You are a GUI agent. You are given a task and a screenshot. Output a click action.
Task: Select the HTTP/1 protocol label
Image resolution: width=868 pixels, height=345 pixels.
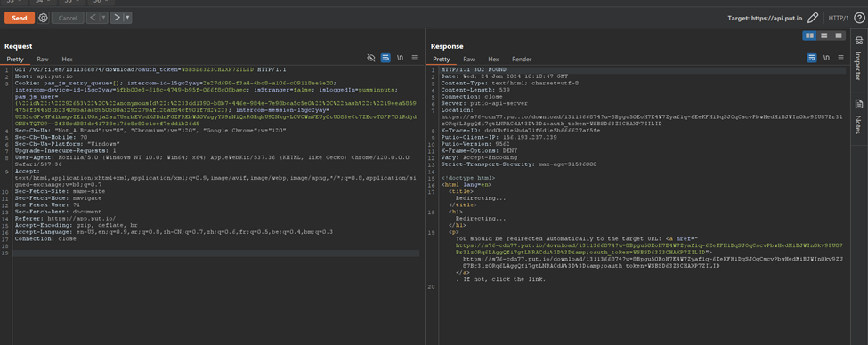(x=839, y=18)
